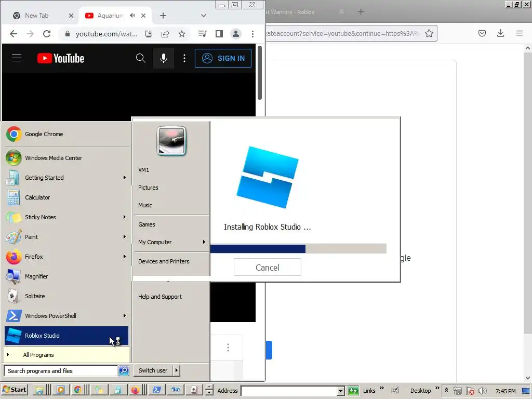
Task: Open All Programs list
Action: [66, 355]
